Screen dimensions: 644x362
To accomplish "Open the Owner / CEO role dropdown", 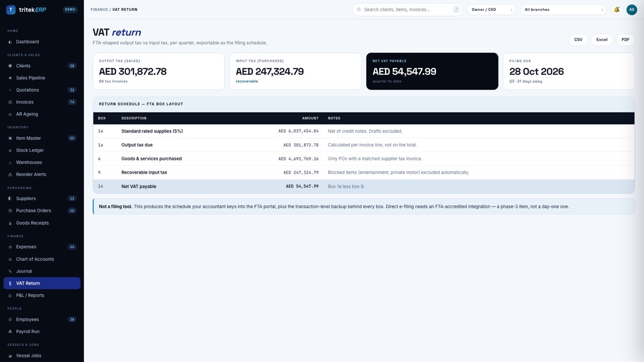I will pos(492,10).
